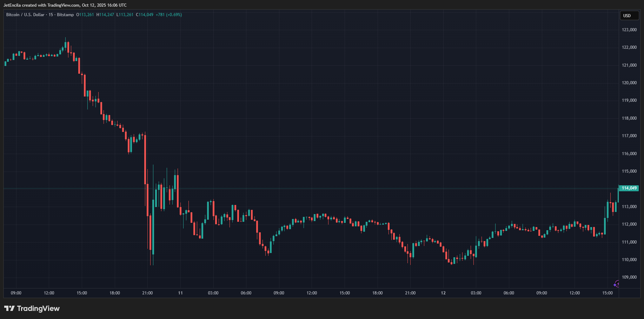Click the low value L113,261
This screenshot has width=644, height=319.
coord(125,15)
